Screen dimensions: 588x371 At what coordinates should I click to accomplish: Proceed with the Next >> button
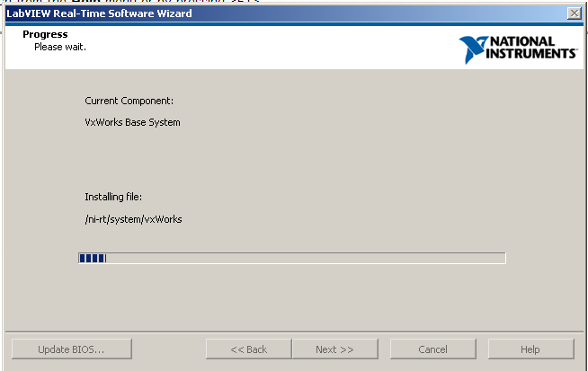click(x=334, y=349)
